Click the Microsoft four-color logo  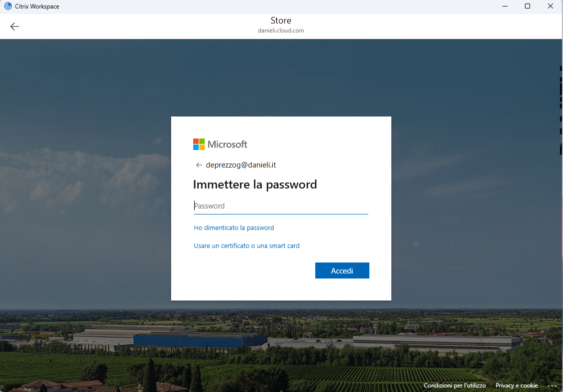[x=199, y=144]
